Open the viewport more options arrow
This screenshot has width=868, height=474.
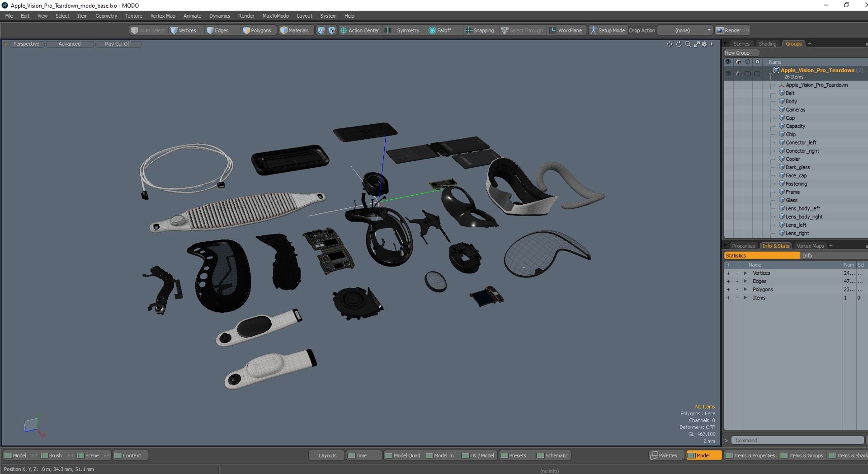[712, 44]
